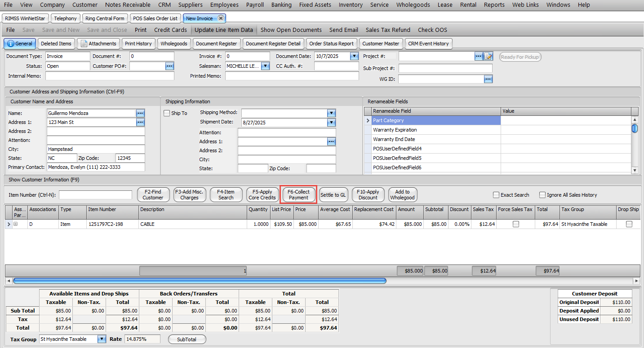This screenshot has width=644, height=348.
Task: Open the Attachments tab with document icon
Action: (x=98, y=44)
